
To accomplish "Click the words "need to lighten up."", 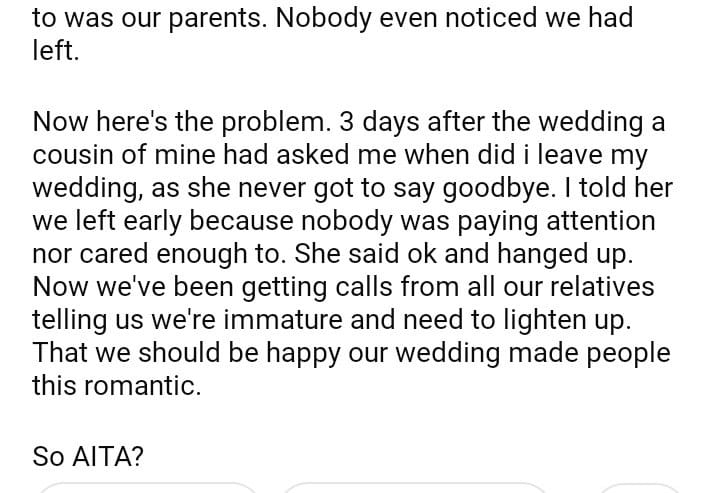I will click(x=522, y=321).
